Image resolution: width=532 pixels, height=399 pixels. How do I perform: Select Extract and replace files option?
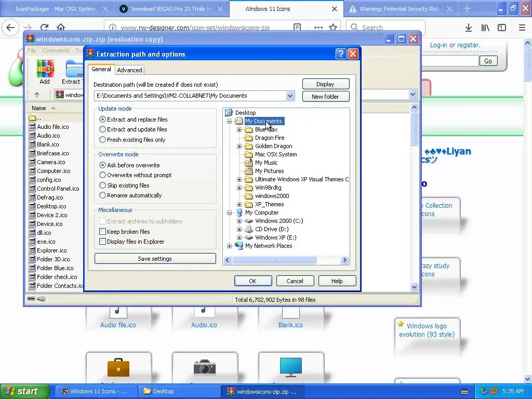[x=102, y=119]
